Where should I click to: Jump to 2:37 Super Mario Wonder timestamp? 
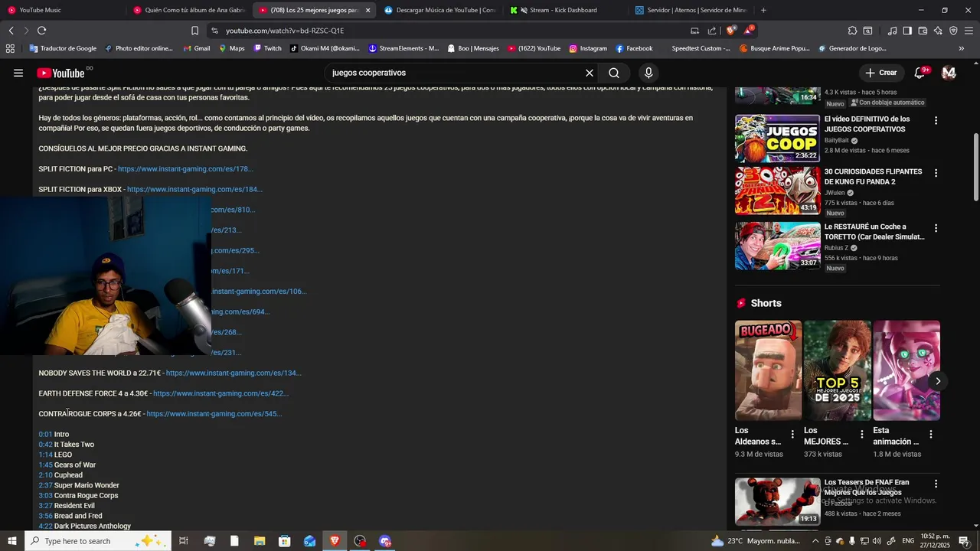point(45,485)
